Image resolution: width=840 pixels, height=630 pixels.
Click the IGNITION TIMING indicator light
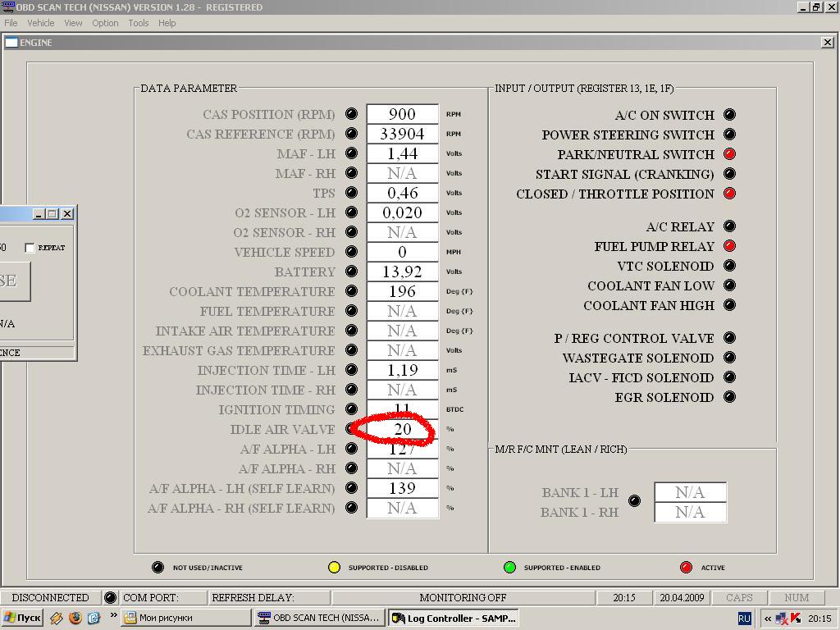point(351,409)
